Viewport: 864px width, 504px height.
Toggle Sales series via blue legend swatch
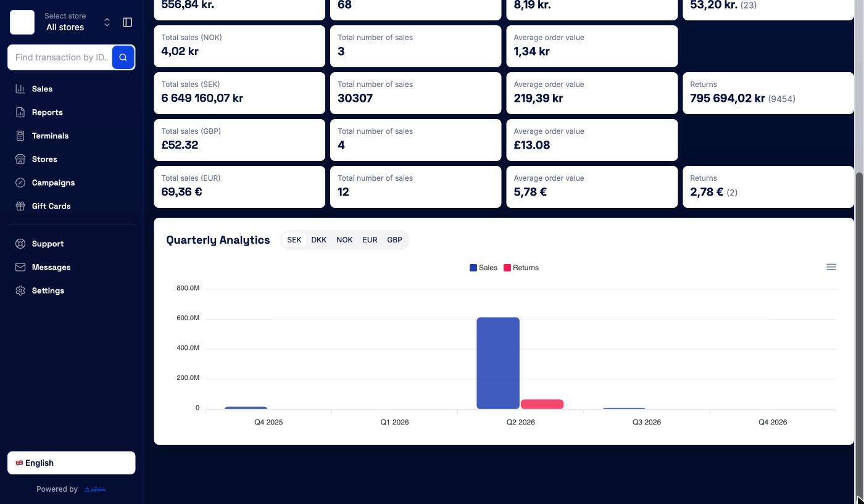tap(473, 268)
